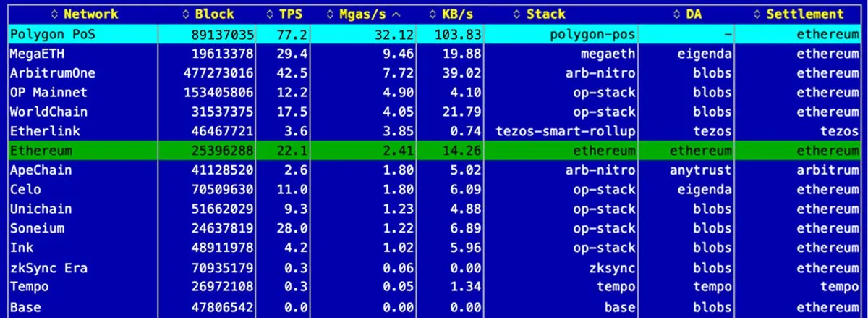Screen dimensions: 868x318
Task: Select the highlighted Ethereum network name
Action: [x=41, y=151]
